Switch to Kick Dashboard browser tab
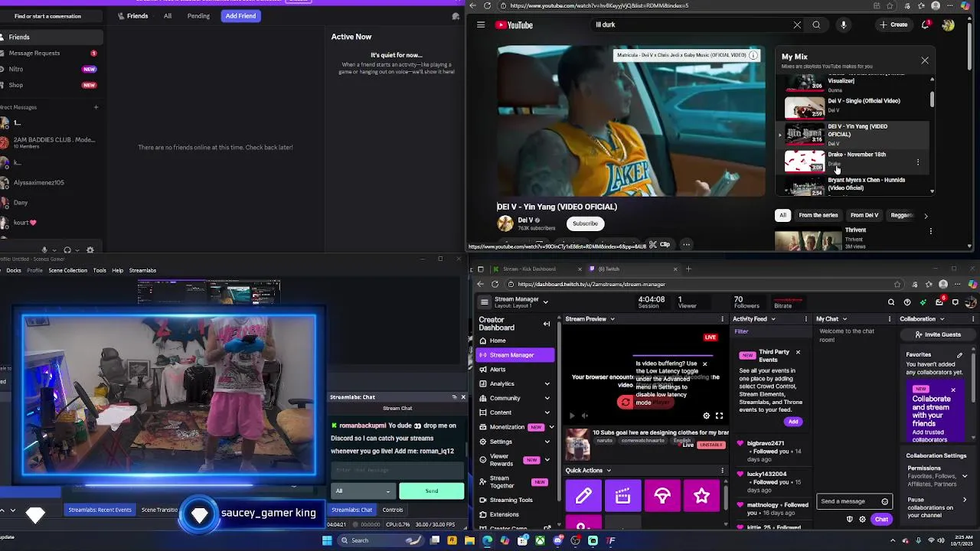Screen dimensions: 980x551 530,269
